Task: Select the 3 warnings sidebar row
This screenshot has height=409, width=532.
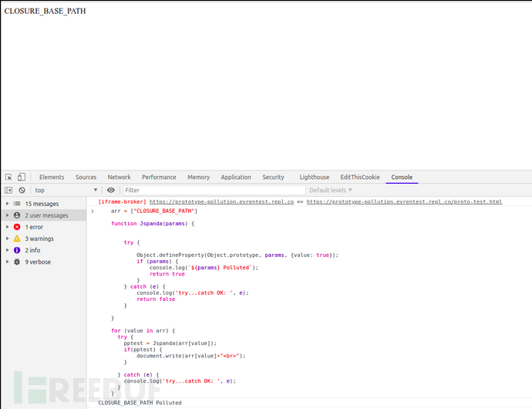Action: (44, 238)
